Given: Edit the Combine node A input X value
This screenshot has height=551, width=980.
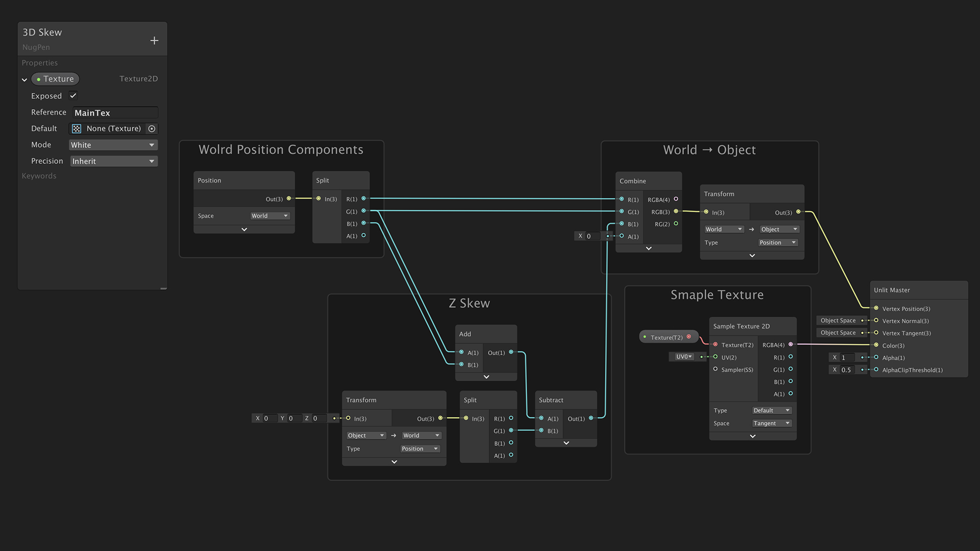Looking at the screenshot, I should pos(593,236).
